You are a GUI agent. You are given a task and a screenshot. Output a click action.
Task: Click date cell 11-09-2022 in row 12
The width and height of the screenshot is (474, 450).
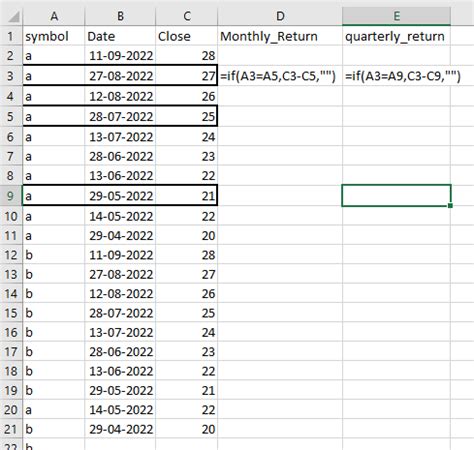pyautogui.click(x=120, y=255)
